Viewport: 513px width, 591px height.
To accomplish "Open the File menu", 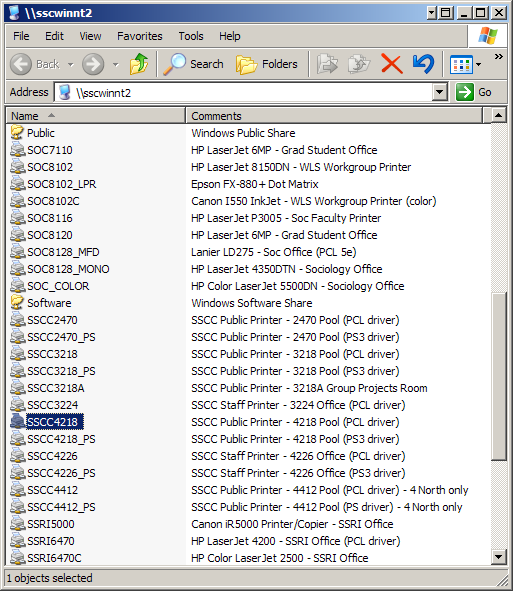I will click(21, 36).
